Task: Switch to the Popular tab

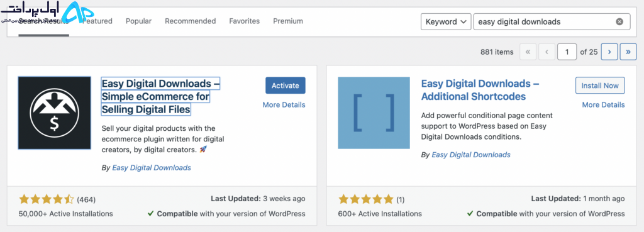Action: 138,21
